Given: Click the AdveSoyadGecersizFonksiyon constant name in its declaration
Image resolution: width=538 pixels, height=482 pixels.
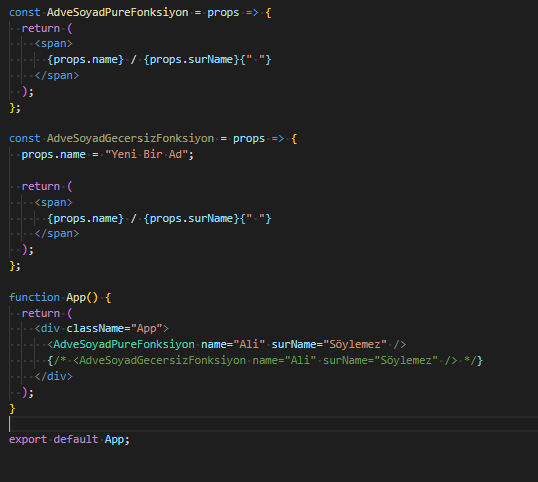Looking at the screenshot, I should pos(130,139).
